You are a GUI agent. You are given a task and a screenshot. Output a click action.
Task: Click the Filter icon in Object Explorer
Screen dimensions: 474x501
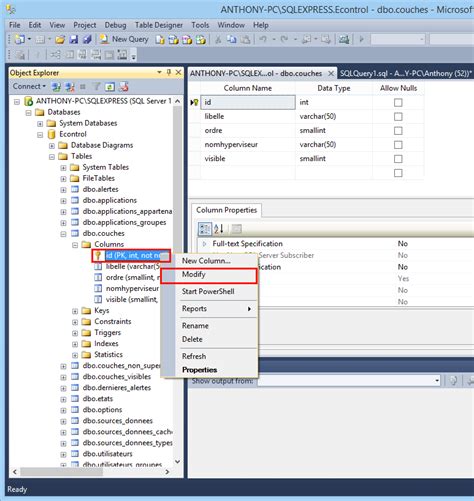(x=96, y=87)
